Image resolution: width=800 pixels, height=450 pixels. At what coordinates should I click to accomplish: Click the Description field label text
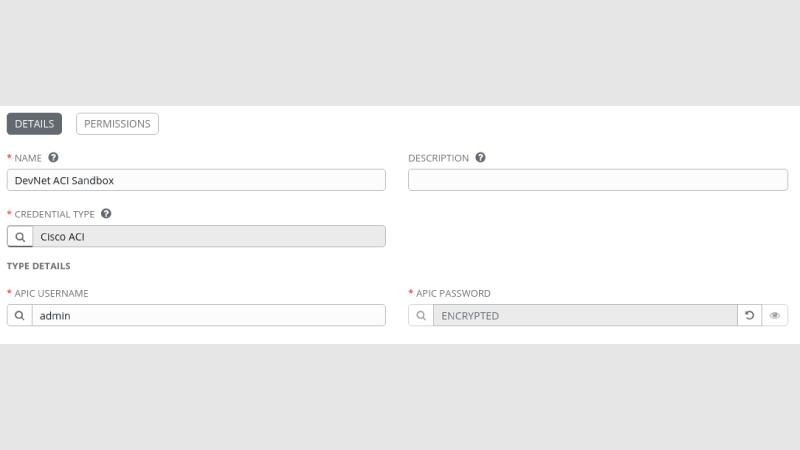pyautogui.click(x=438, y=158)
